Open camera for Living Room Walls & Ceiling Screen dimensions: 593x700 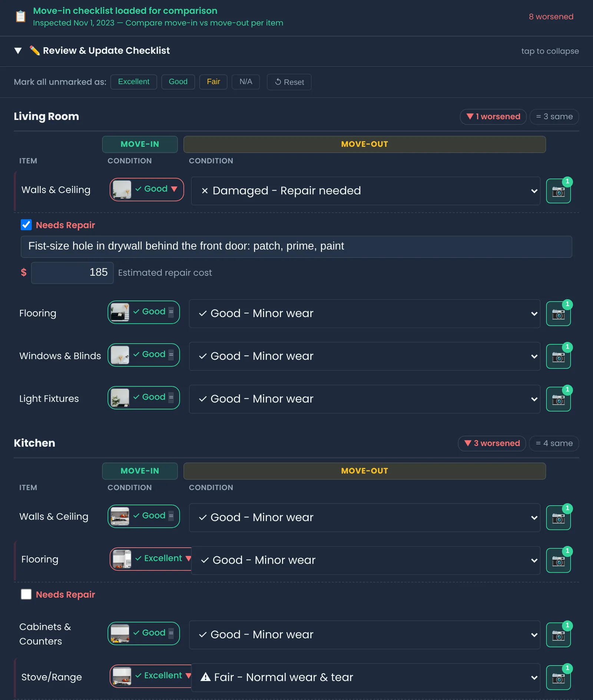558,191
